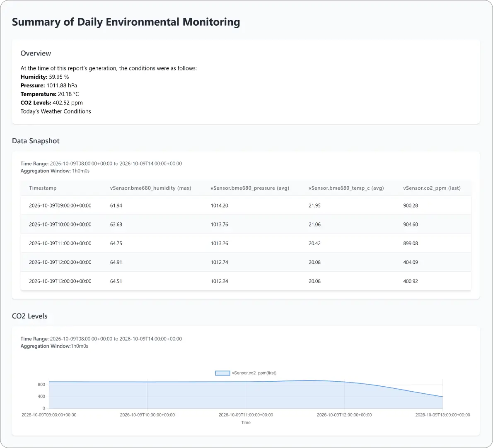Viewport: 493px width, 448px height.
Task: Click the Pressure value 1011.88 hPa
Action: click(x=62, y=85)
